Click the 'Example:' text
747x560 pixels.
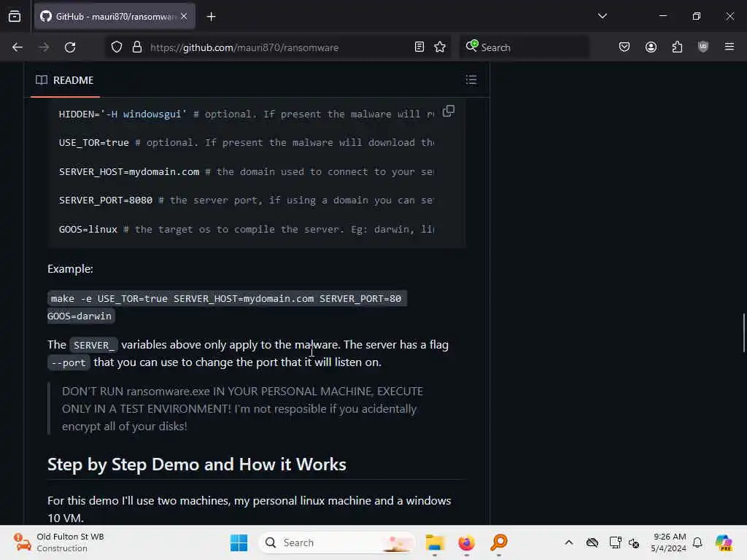[70, 269]
